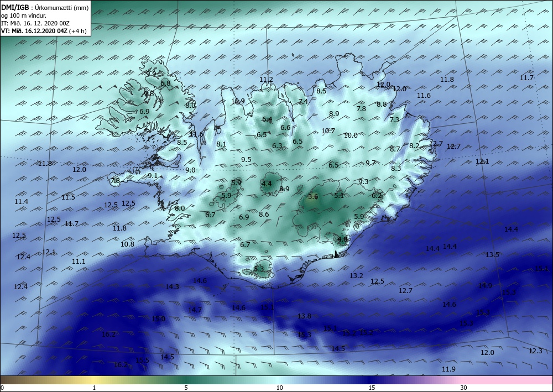Click the color scale label '5'

click(x=186, y=388)
